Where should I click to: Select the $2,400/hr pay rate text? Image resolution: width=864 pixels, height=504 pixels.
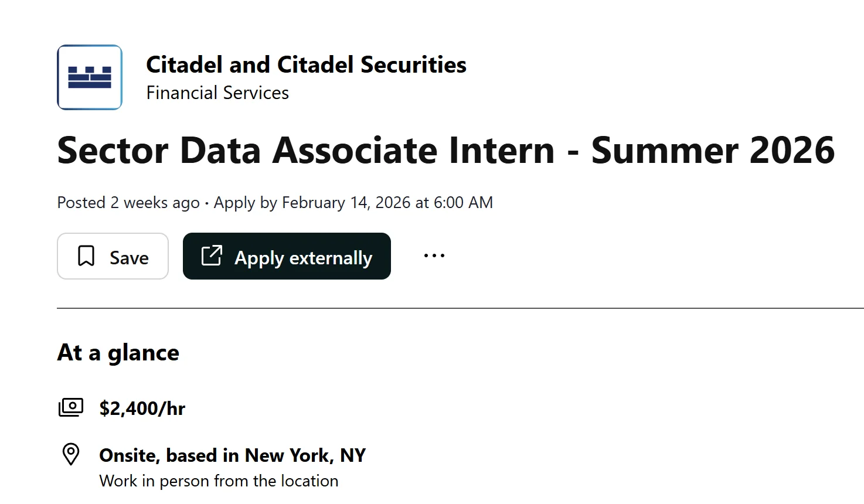click(x=142, y=408)
